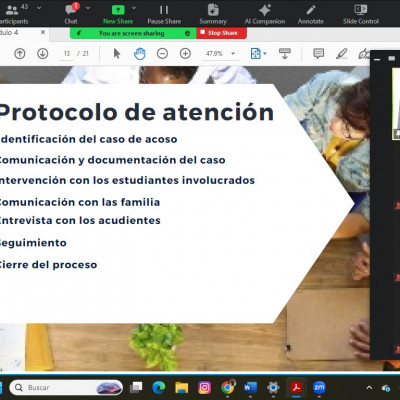Viewport: 400px width, 400px height.
Task: Zoom out with minus icon
Action: pos(162,53)
